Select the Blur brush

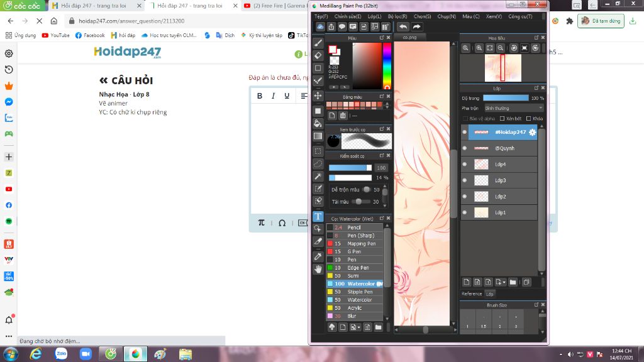355,316
